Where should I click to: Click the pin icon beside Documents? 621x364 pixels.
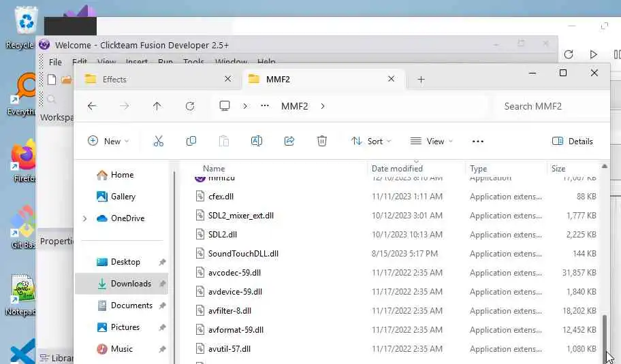162,305
